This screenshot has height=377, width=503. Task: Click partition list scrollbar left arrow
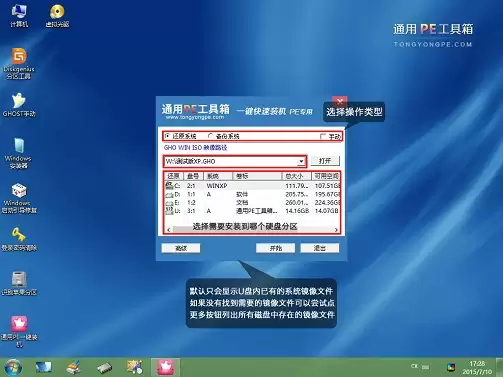click(x=169, y=230)
